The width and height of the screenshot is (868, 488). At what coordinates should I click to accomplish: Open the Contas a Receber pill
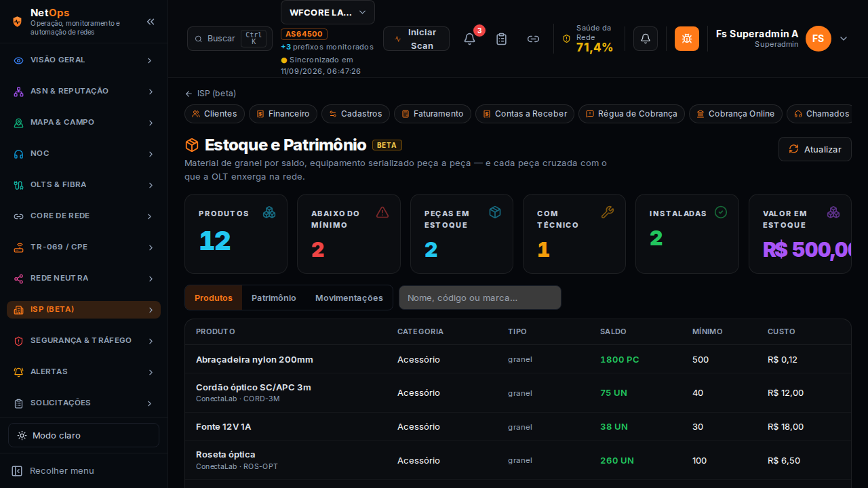(x=525, y=114)
